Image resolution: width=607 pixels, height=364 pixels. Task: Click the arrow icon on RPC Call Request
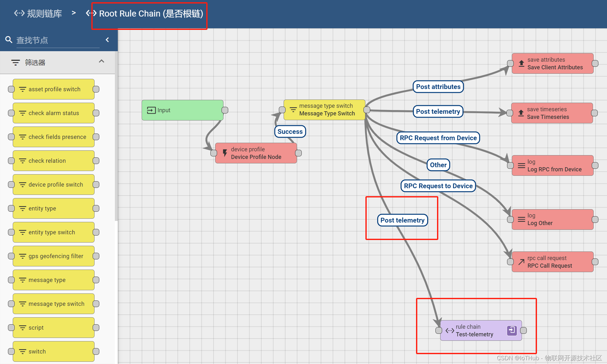tap(521, 262)
